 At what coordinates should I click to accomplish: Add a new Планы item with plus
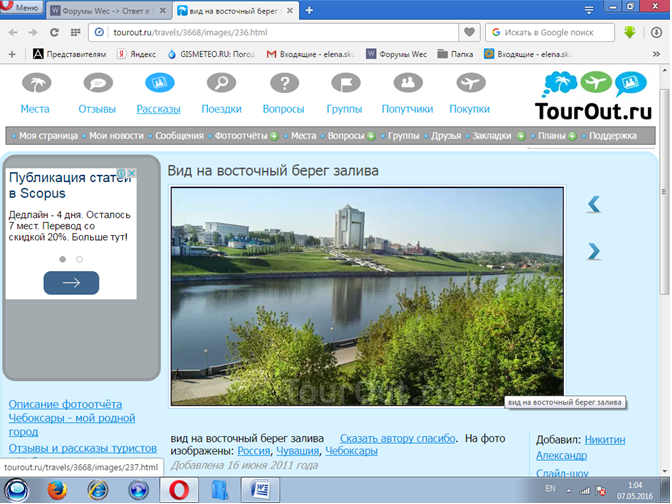click(572, 136)
